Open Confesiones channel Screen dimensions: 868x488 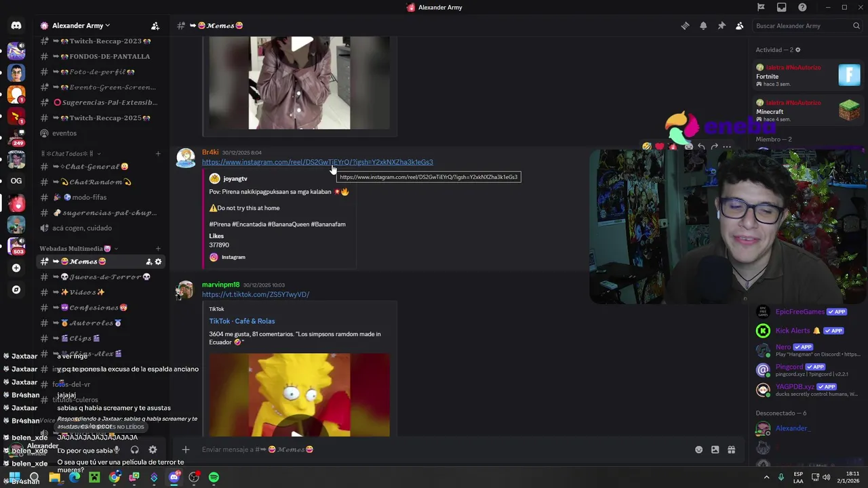100,308
